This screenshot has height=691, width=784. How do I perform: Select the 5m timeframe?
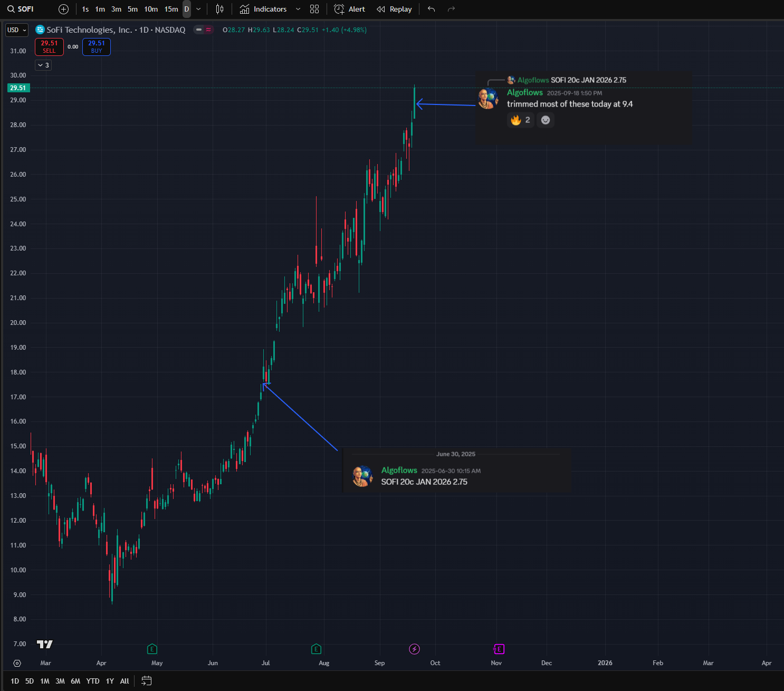(133, 9)
